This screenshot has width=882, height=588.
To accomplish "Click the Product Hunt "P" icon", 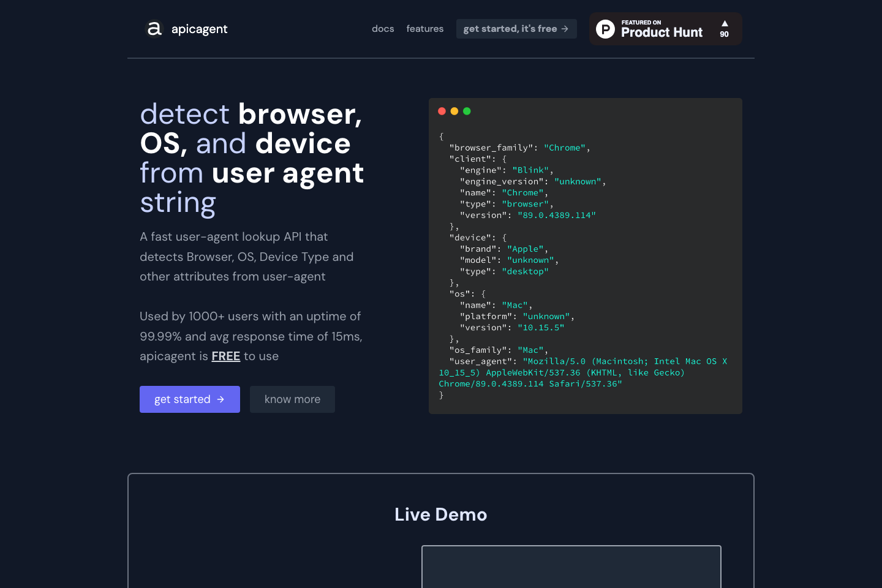I will (x=605, y=29).
